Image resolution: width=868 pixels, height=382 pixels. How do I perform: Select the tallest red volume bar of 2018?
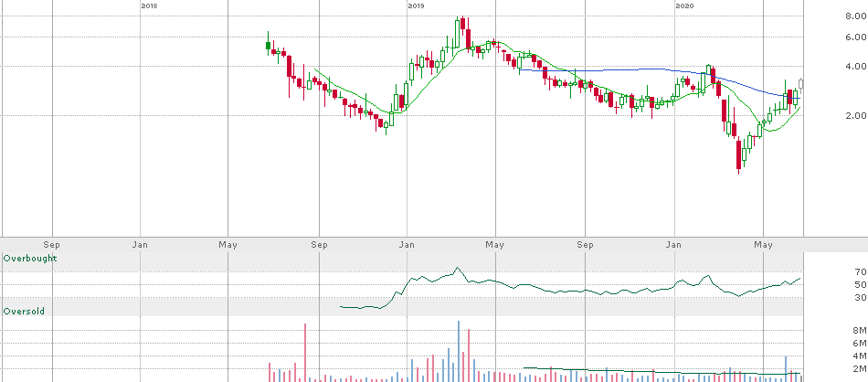click(x=305, y=352)
